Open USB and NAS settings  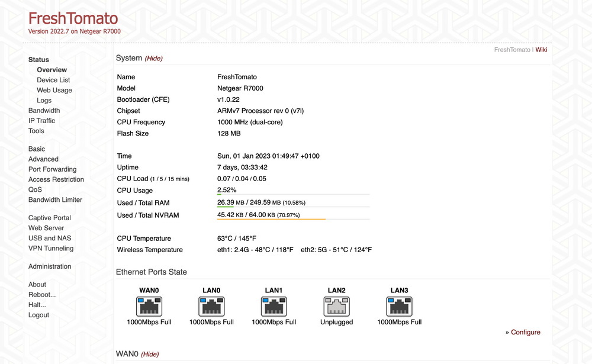(x=50, y=239)
